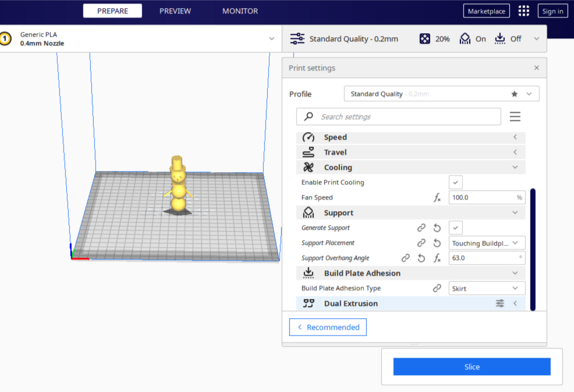Click the Dual Extrusion category icon
The height and width of the screenshot is (392, 574).
click(308, 303)
